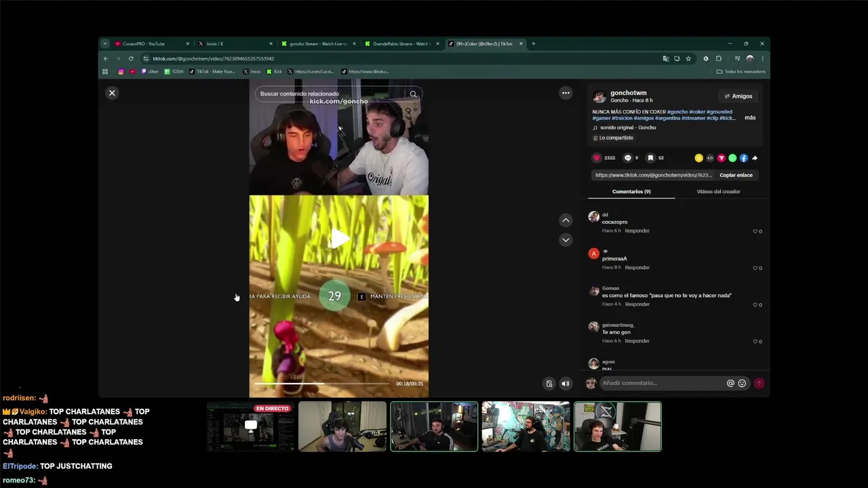Screen dimensions: 868x488
Task: Mute the video with speaker icon
Action: point(566,384)
